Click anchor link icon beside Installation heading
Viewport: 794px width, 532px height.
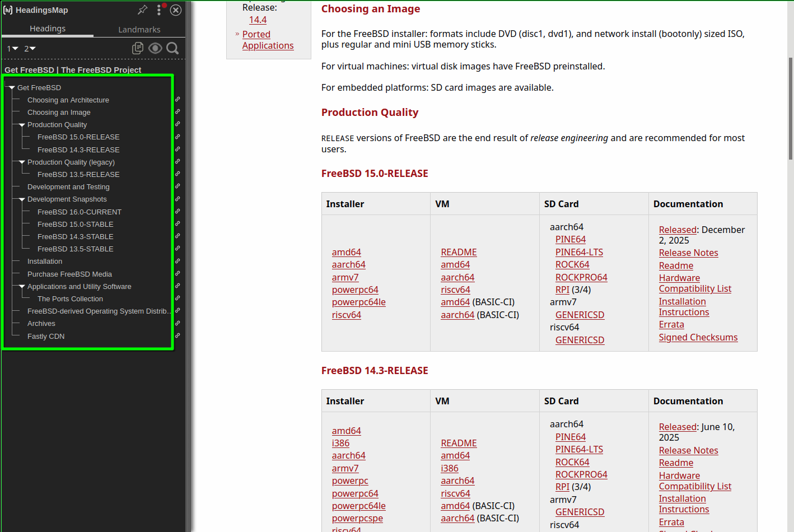point(178,261)
